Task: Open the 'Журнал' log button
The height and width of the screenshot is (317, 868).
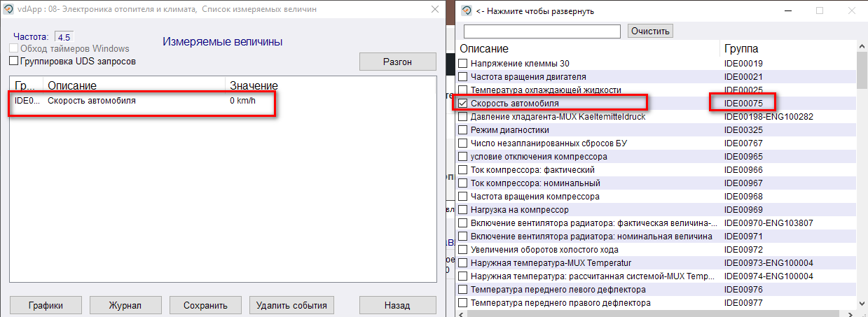Action: (125, 305)
